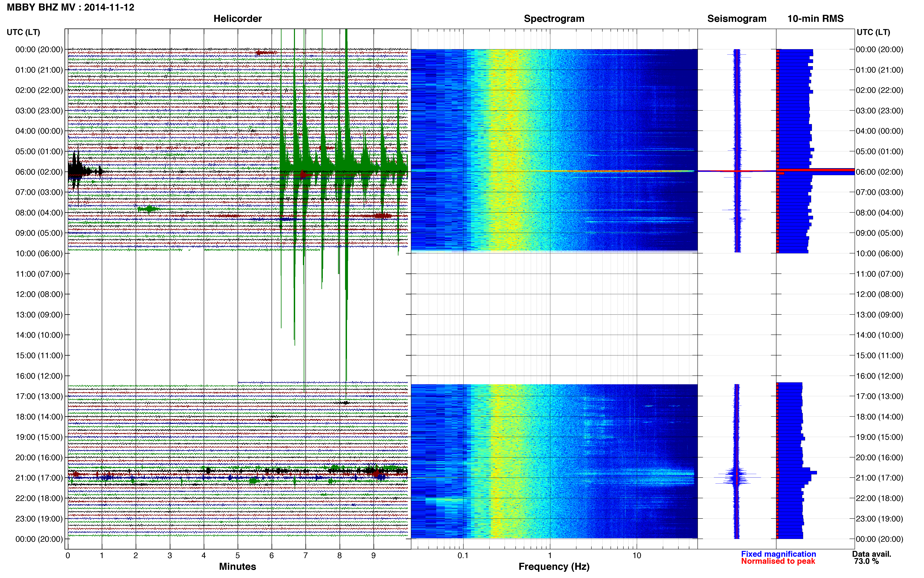
Task: Select the 'Spectrogram' panel heading
Action: tap(554, 19)
